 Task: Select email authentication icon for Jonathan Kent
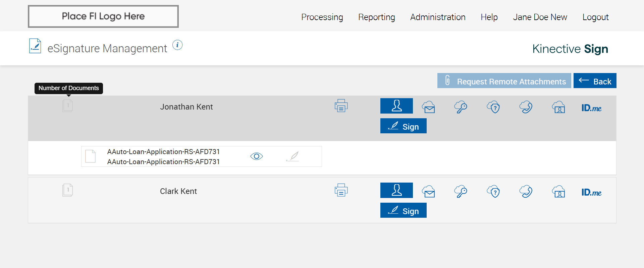(429, 107)
